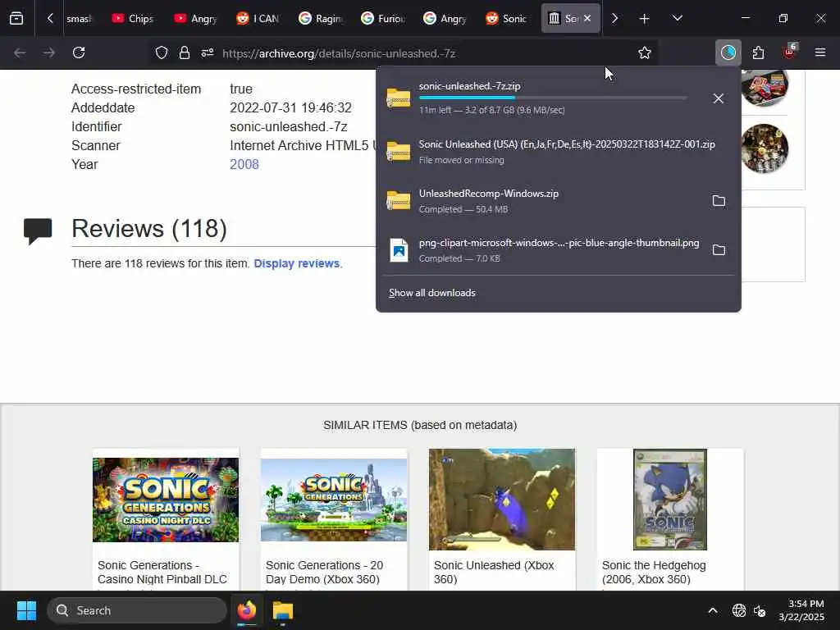Open the Firefox View tab list icon
Viewport: 840px width, 630px height.
click(x=16, y=18)
